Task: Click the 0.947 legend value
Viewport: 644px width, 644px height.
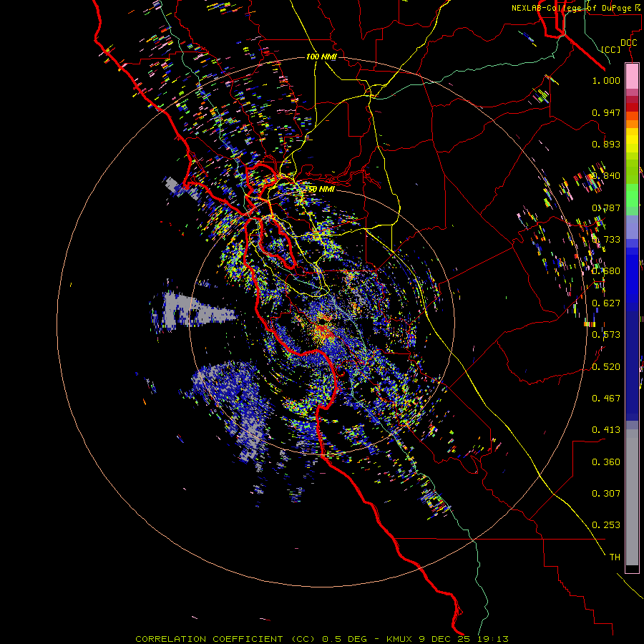Action: (x=606, y=112)
